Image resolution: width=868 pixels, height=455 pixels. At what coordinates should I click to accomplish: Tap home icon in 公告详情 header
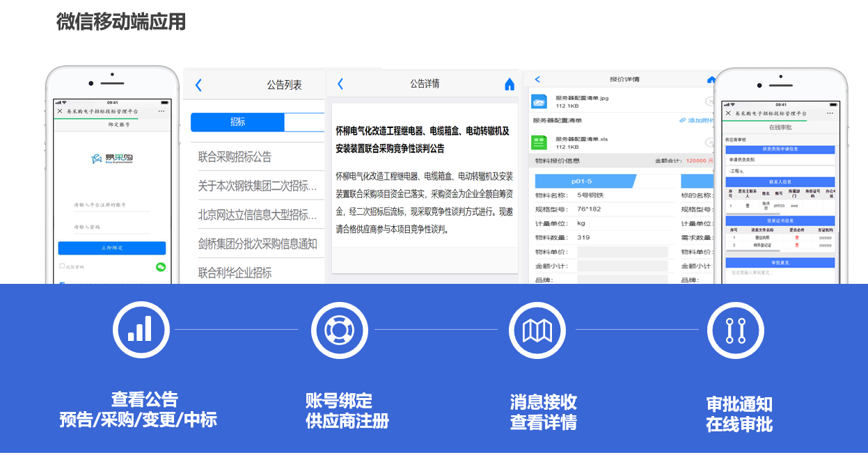coord(510,84)
